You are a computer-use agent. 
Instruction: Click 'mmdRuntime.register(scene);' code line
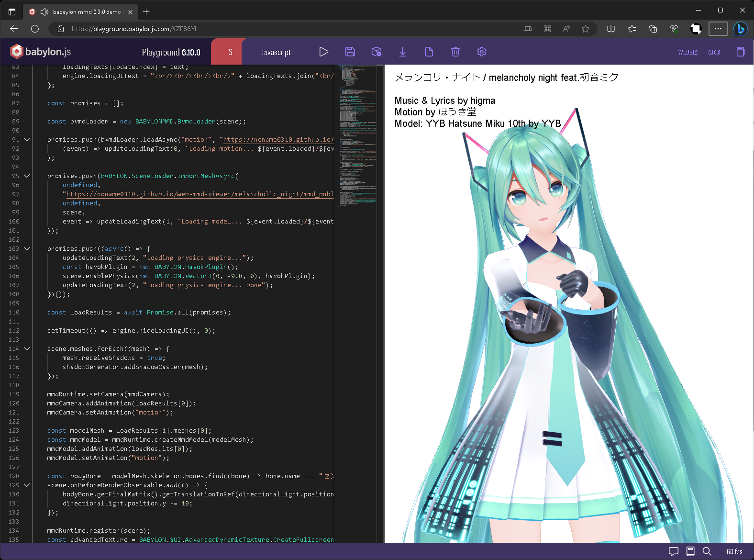(x=99, y=531)
